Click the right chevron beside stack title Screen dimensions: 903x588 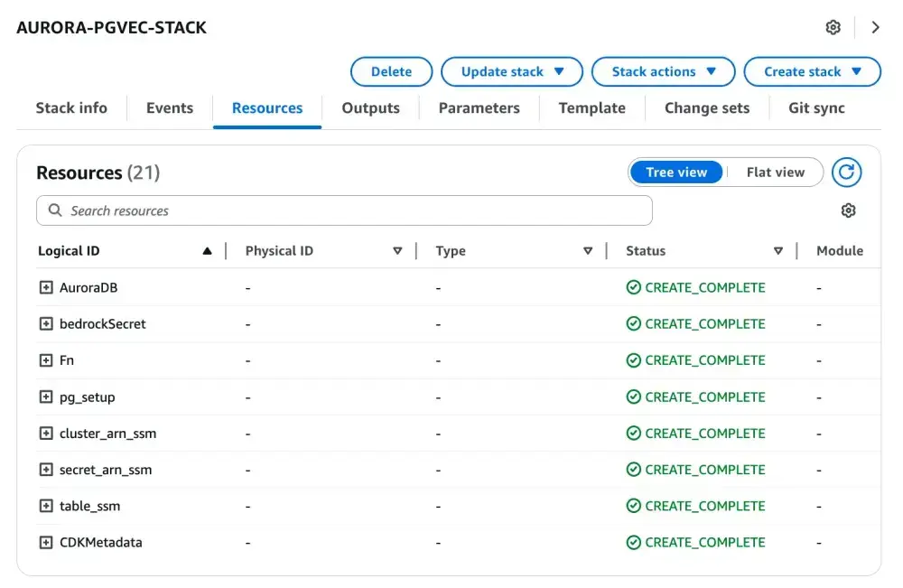[x=875, y=27]
